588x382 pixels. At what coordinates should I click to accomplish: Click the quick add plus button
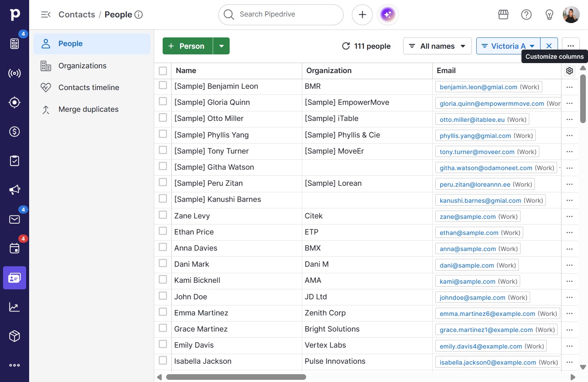point(362,15)
